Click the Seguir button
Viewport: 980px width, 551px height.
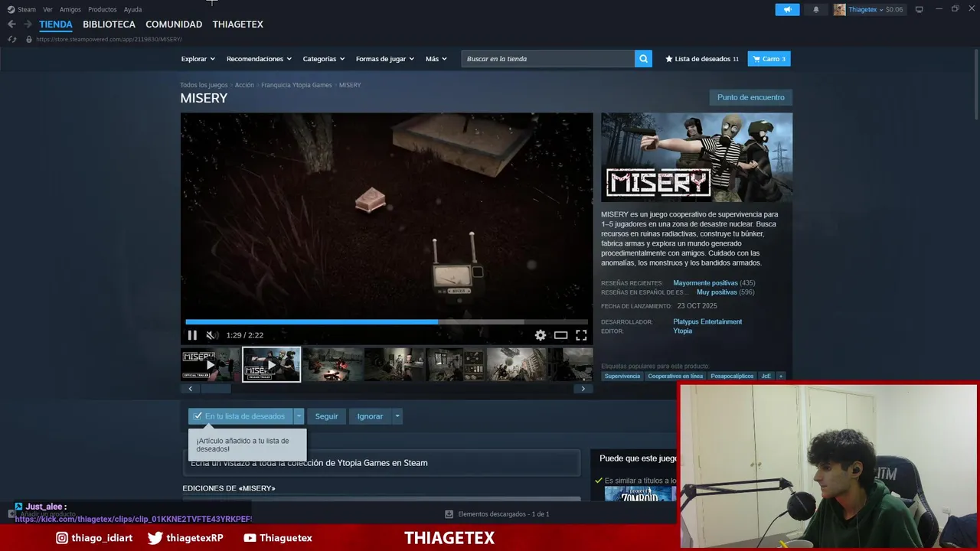(326, 416)
